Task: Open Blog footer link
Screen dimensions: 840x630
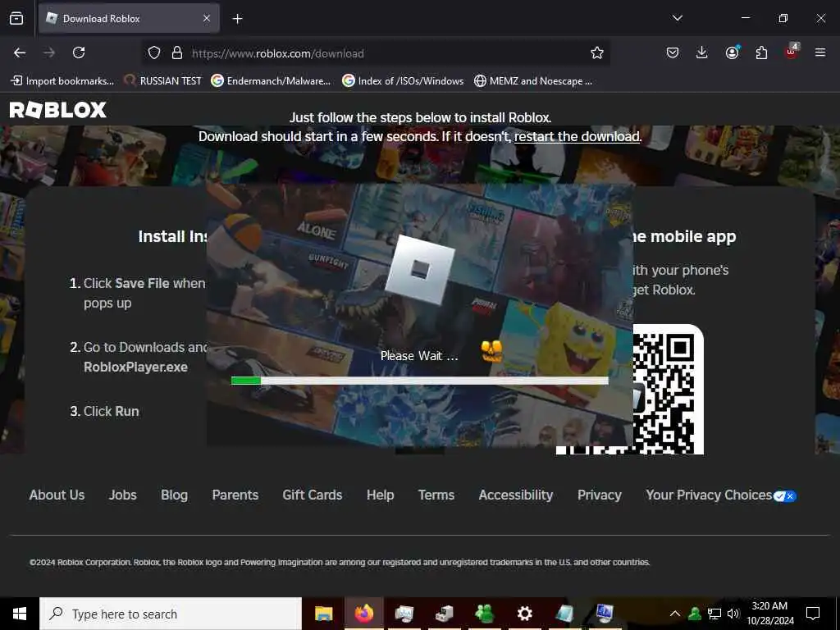Action: (x=174, y=495)
